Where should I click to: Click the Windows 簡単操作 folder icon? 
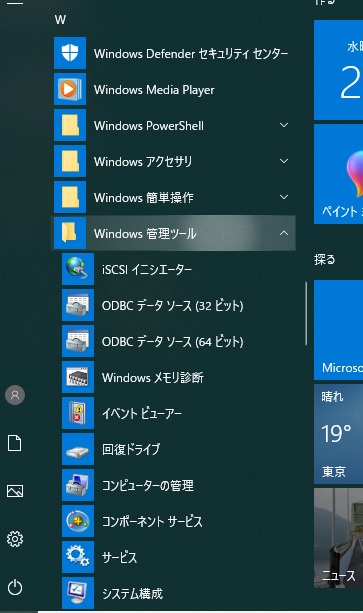tap(70, 197)
